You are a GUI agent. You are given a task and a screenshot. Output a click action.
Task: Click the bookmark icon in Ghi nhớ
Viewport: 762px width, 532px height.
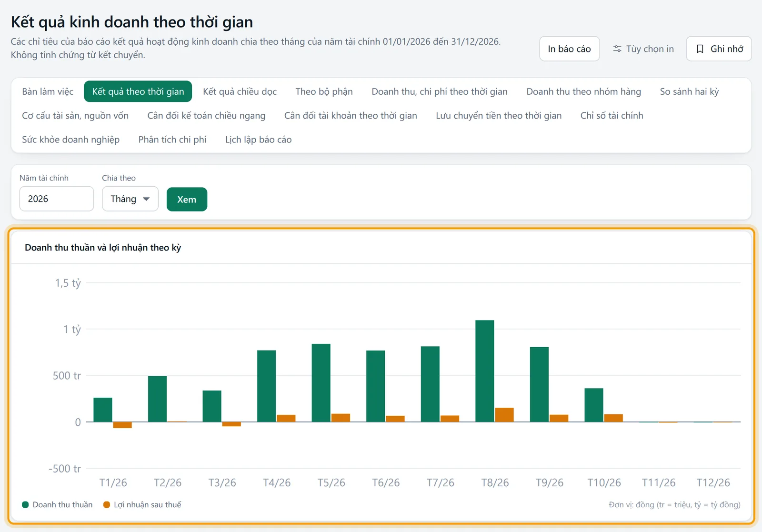coord(700,49)
